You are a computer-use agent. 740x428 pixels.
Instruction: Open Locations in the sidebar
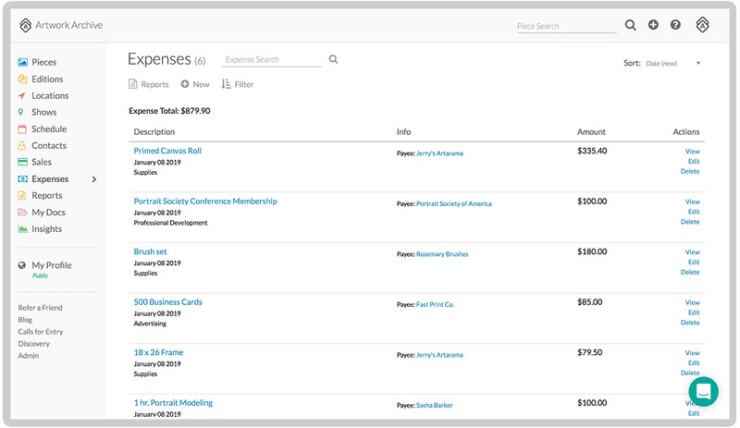(x=49, y=96)
